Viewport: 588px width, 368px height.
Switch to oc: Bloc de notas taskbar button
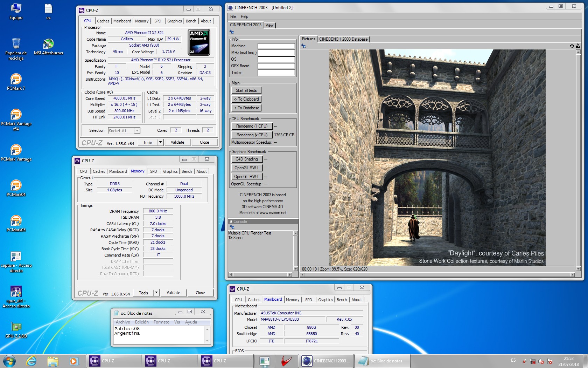(383, 361)
